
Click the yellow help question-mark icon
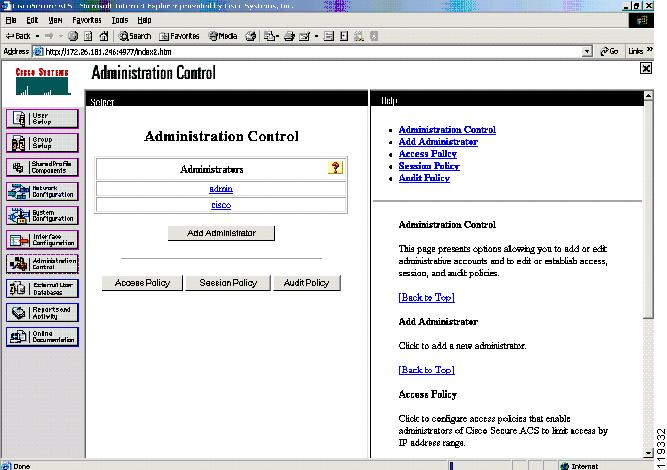pyautogui.click(x=335, y=168)
